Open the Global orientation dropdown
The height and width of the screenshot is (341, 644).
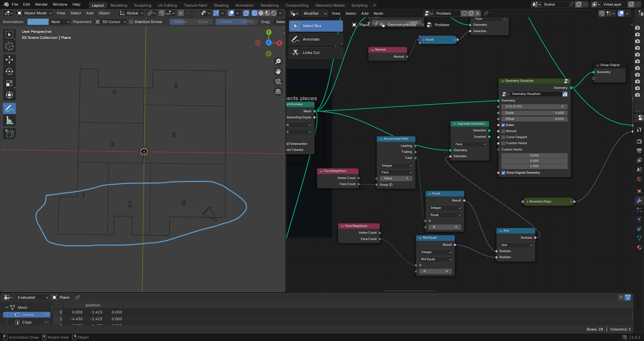pyautogui.click(x=131, y=13)
